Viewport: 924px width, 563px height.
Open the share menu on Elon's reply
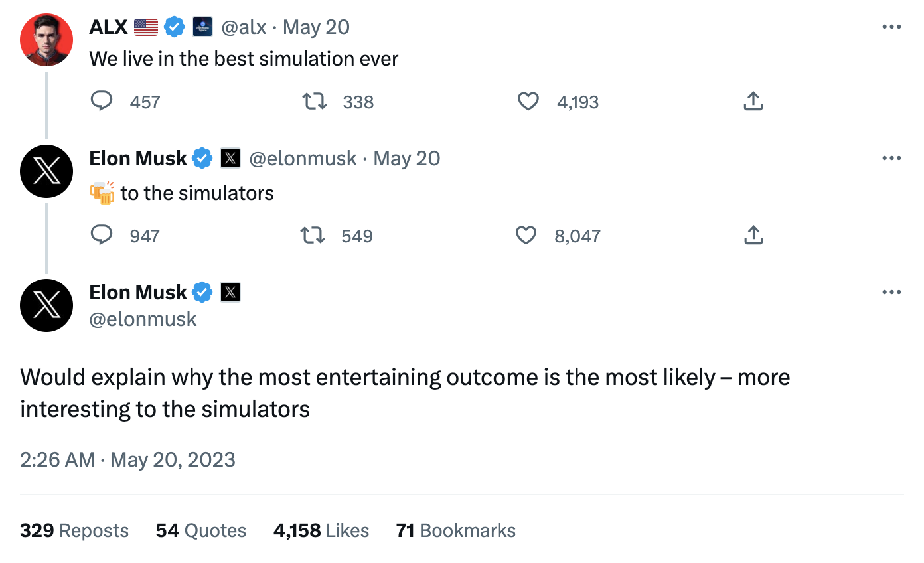tap(753, 235)
